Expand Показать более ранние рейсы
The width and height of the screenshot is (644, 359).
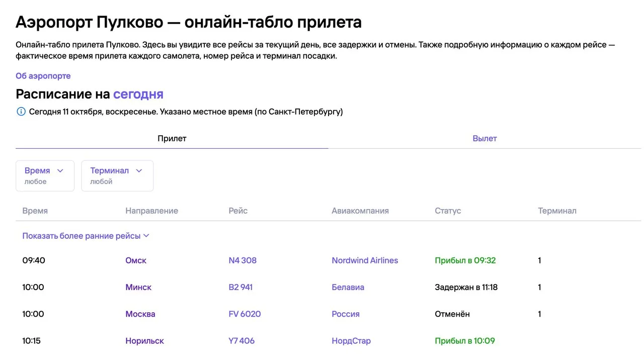(x=86, y=236)
